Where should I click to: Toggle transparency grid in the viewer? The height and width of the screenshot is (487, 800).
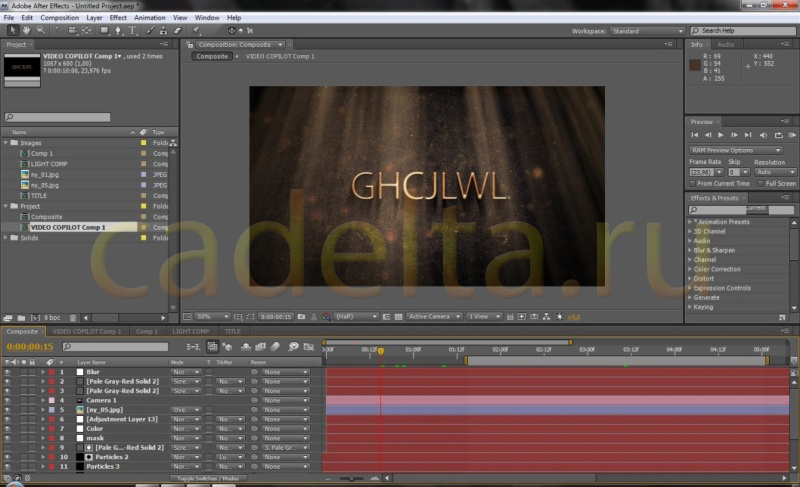pyautogui.click(x=398, y=317)
